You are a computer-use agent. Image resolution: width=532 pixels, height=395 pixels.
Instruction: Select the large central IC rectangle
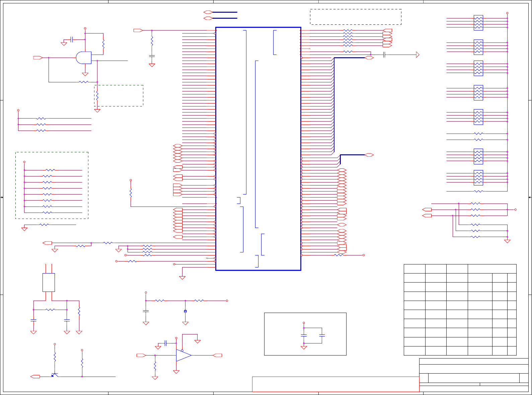point(258,149)
